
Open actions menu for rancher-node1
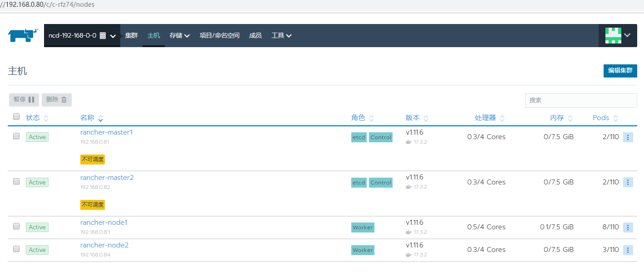point(628,228)
